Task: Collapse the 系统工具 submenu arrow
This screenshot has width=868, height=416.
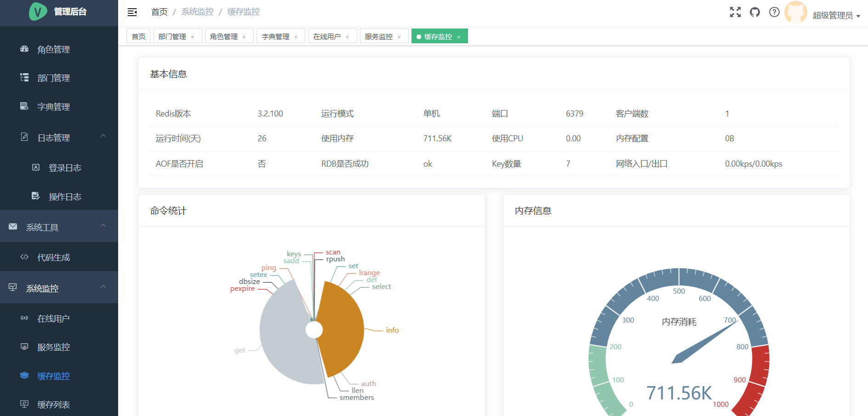Action: 103,225
